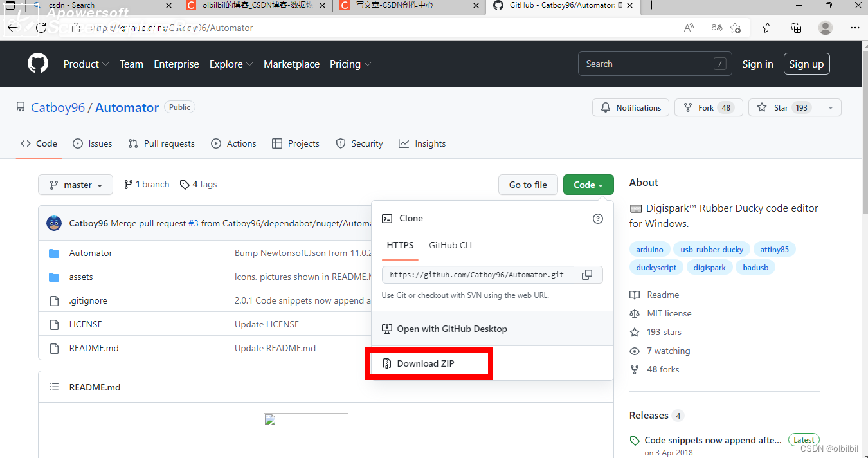
Task: Open a new browser tab
Action: (652, 6)
